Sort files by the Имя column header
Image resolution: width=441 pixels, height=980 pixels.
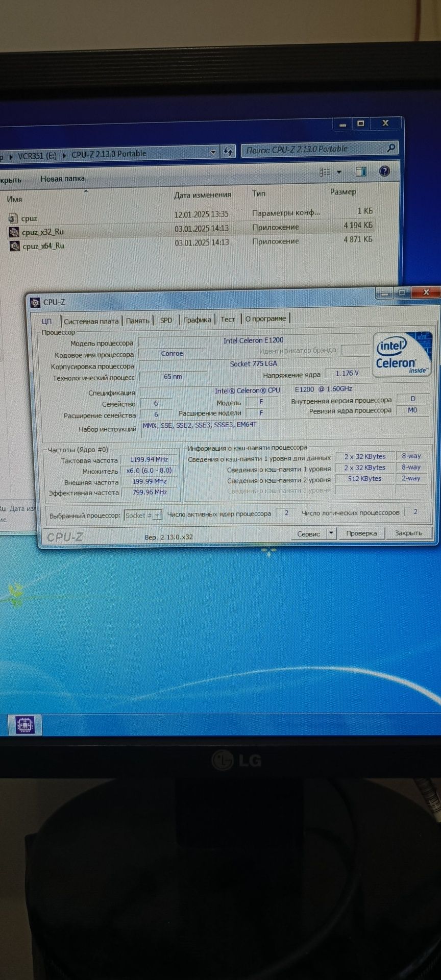pyautogui.click(x=14, y=199)
